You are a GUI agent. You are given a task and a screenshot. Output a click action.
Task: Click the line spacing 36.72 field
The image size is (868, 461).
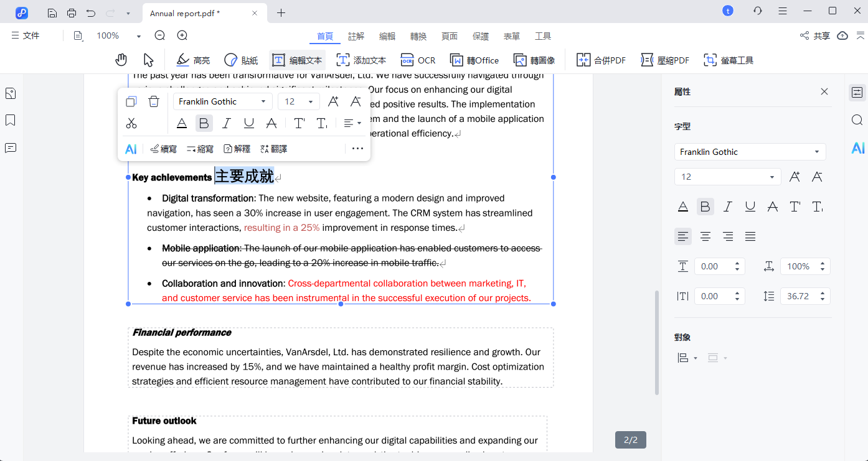click(798, 296)
